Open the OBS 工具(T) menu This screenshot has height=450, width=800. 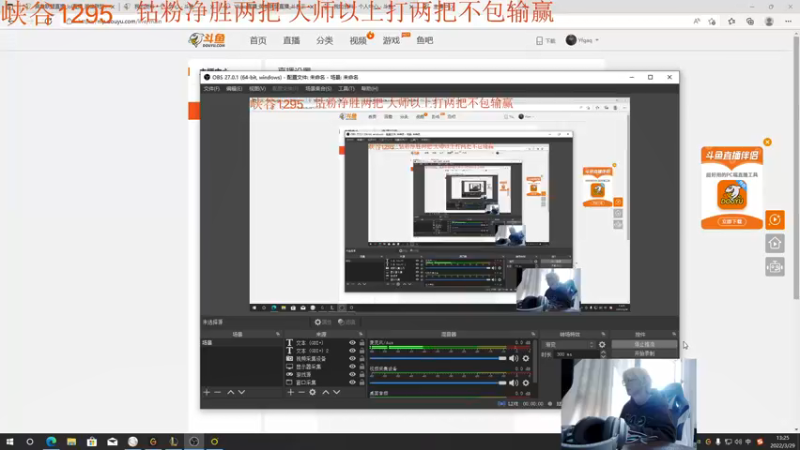click(346, 89)
